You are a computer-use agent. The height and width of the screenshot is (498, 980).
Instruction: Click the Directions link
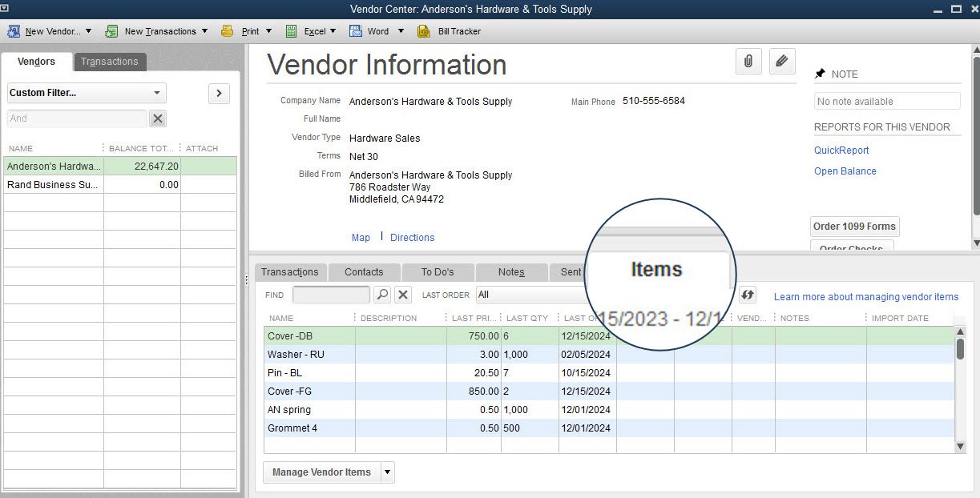tap(412, 238)
